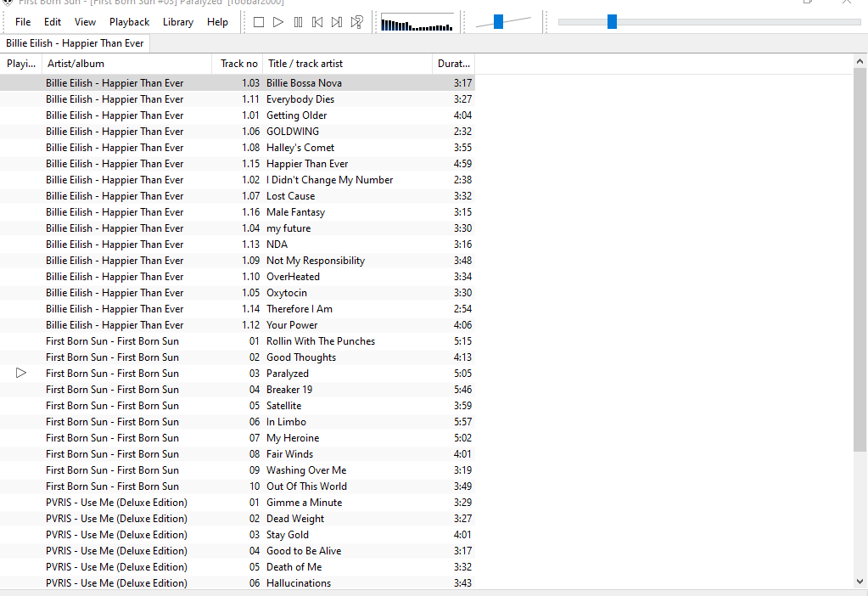Screen dimensions: 868x596
Task: Sort by Track no column header
Action: point(237,64)
